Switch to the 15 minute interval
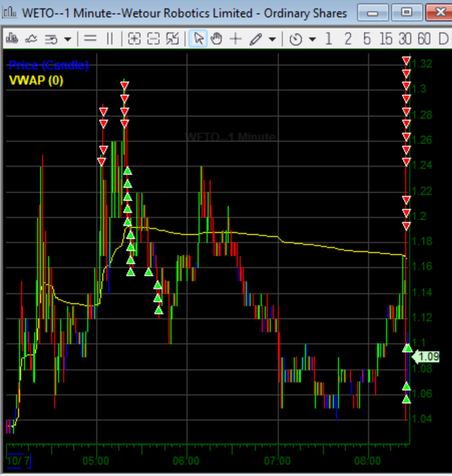The height and width of the screenshot is (476, 452). (x=386, y=39)
